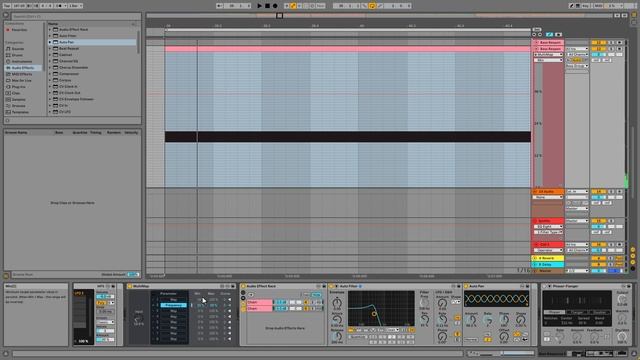Open the MultiMap automation device chooser

coord(548,54)
